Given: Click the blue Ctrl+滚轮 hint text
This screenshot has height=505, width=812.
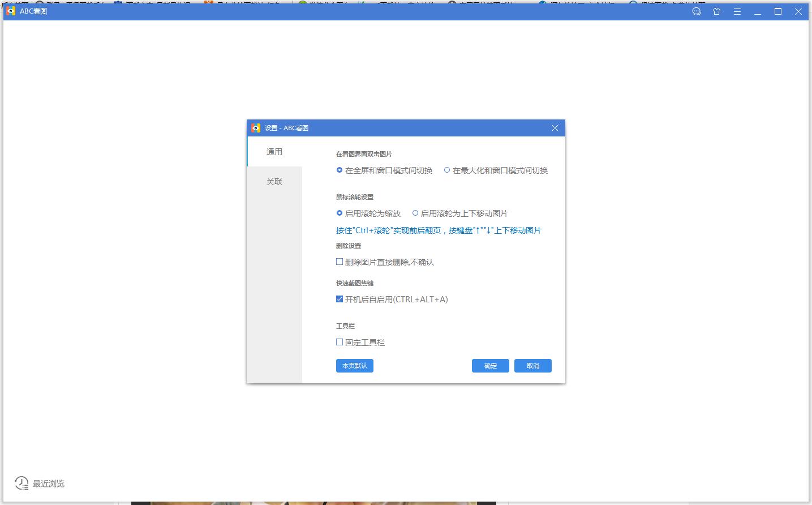Looking at the screenshot, I should [x=439, y=230].
